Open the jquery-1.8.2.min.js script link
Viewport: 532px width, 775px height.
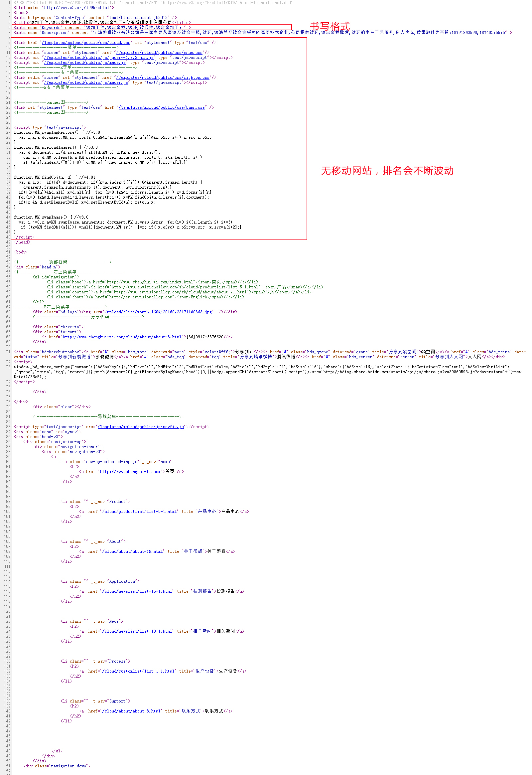pyautogui.click(x=99, y=58)
